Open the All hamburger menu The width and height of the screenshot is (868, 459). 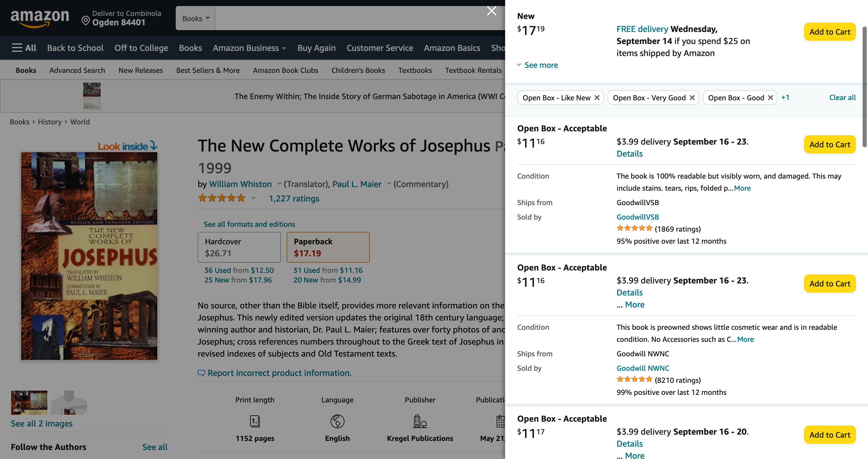[24, 48]
